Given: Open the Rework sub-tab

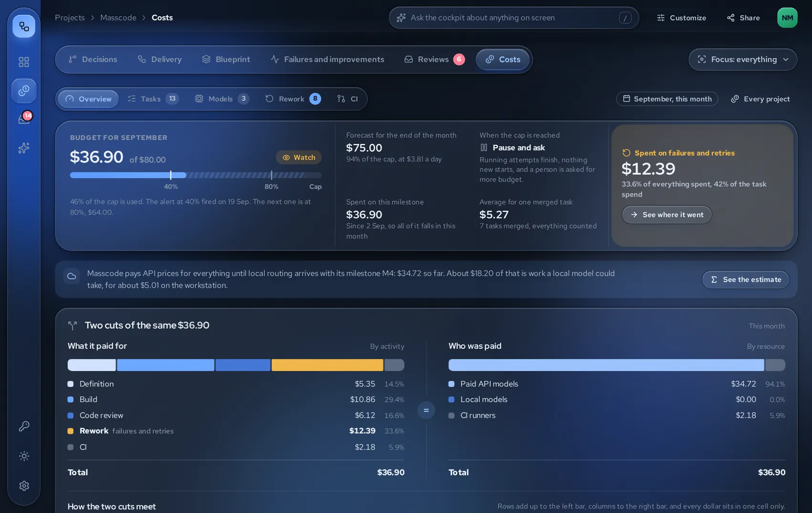Looking at the screenshot, I should pos(293,99).
